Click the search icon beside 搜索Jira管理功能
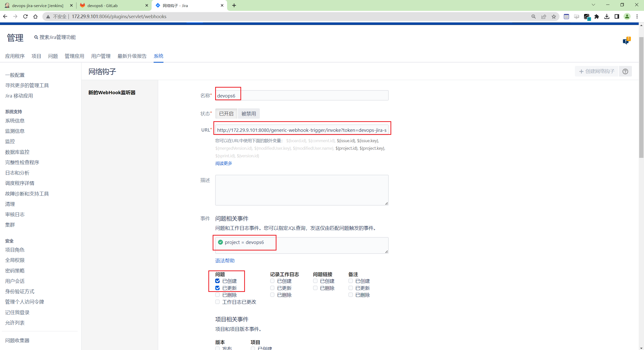 click(x=36, y=37)
